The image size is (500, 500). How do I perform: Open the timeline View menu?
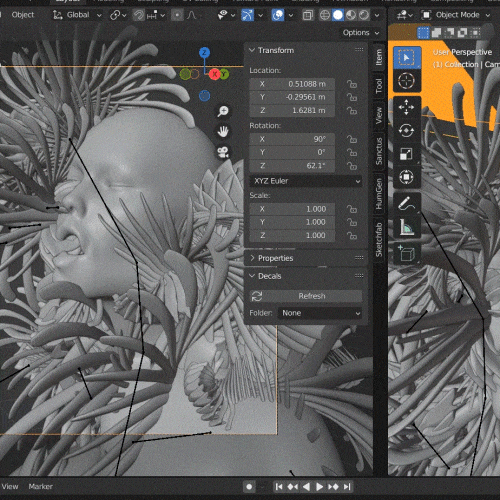[10, 486]
